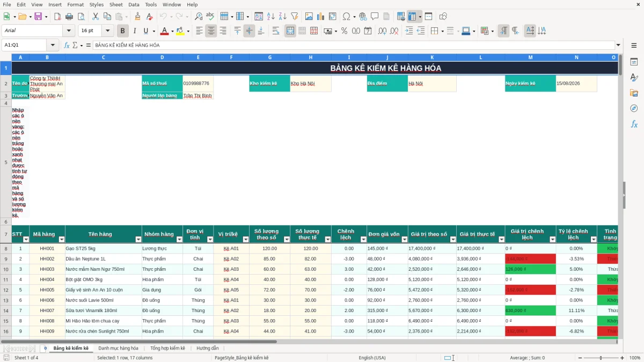
Task: Open filter dropdown for Nhóm hàng column
Action: (179, 240)
